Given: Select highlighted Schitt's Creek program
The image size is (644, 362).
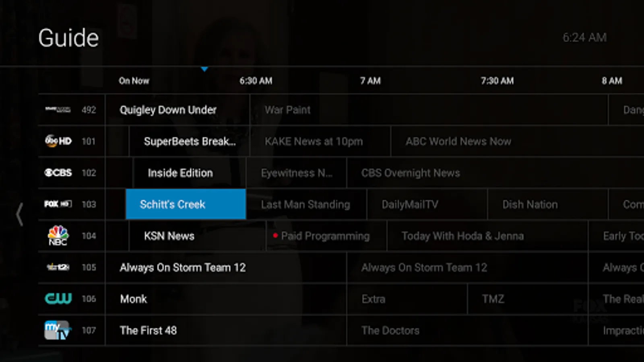Looking at the screenshot, I should [x=186, y=204].
